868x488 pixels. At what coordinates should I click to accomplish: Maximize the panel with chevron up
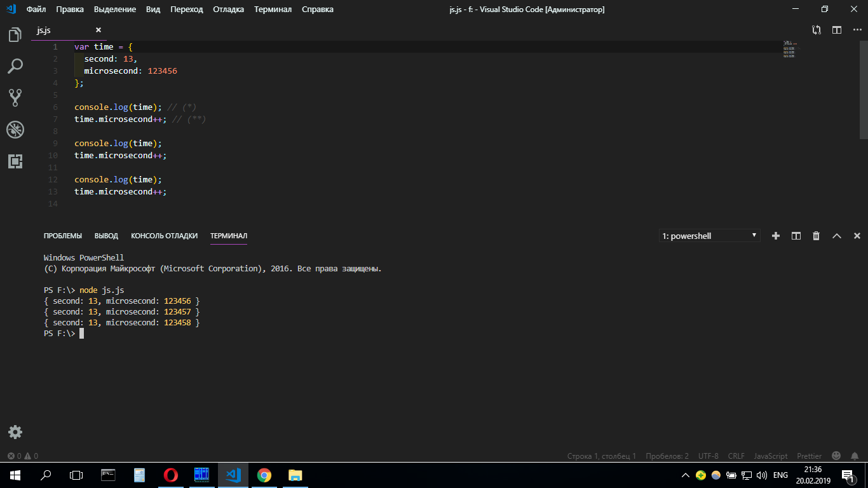(837, 236)
